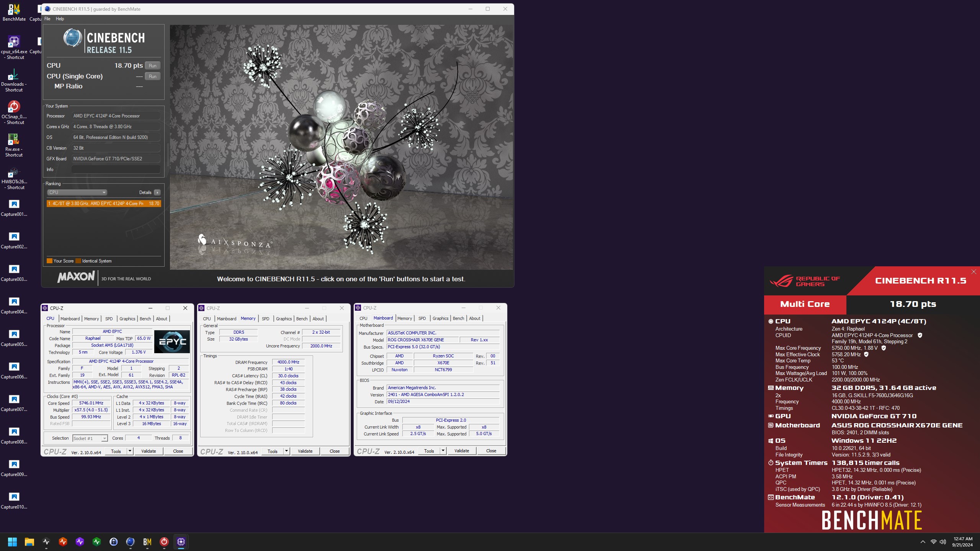Open Capture004 image file
The width and height of the screenshot is (980, 551).
pos(14,306)
